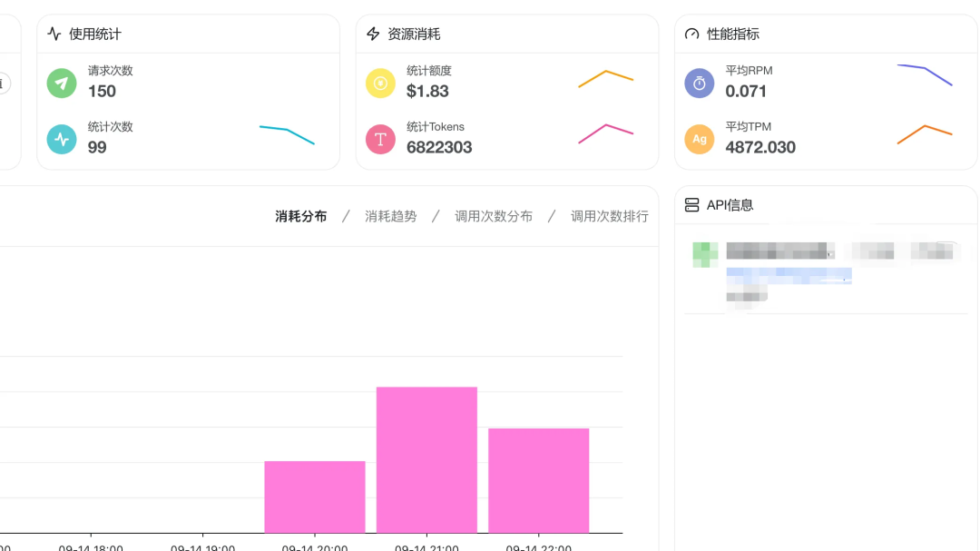Click the orange Ag 平均TPM icon

[699, 139]
